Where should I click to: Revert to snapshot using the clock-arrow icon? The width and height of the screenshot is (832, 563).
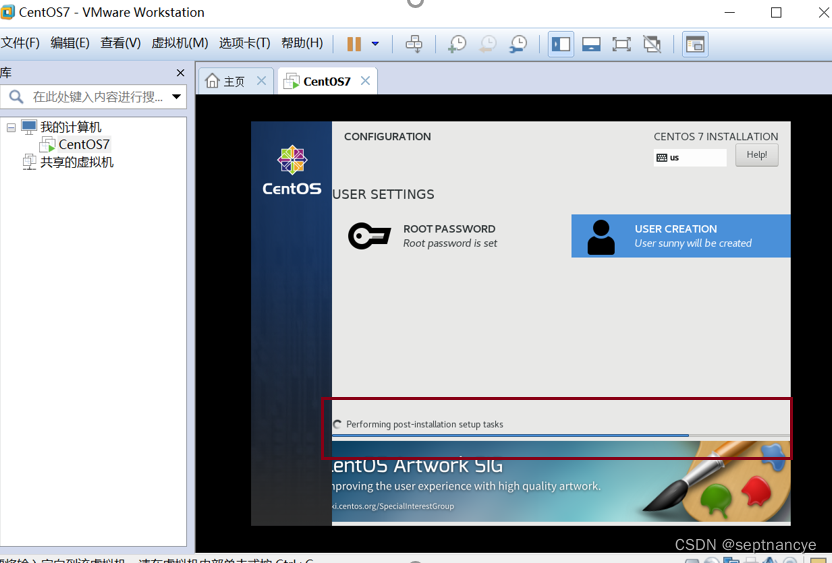[x=488, y=44]
